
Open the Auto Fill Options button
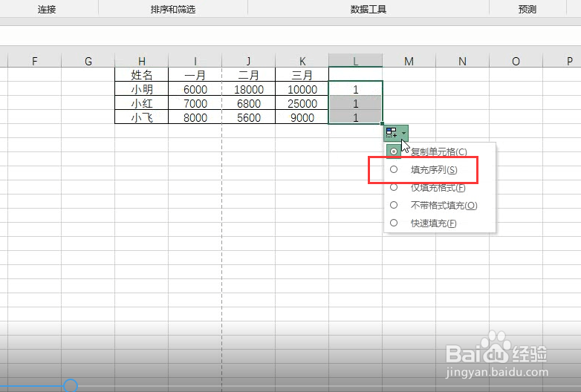(x=396, y=133)
